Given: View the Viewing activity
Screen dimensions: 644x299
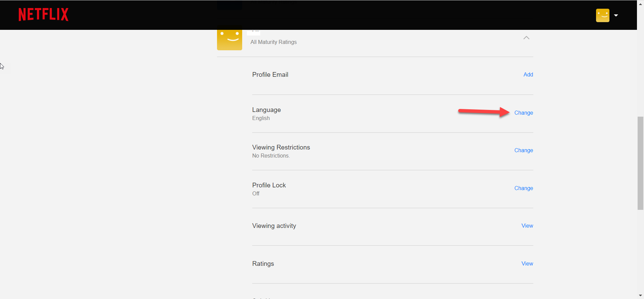Looking at the screenshot, I should tap(527, 226).
